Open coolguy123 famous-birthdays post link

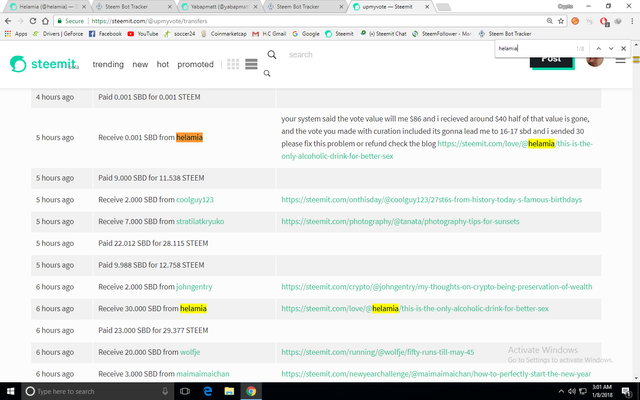coord(431,200)
